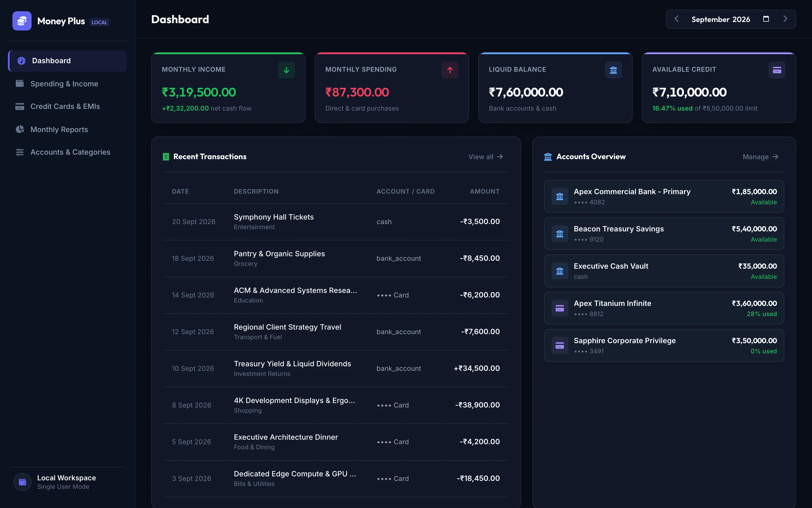Image resolution: width=812 pixels, height=508 pixels.
Task: Click the 14 Sept 2026 date cell
Action: coord(193,295)
